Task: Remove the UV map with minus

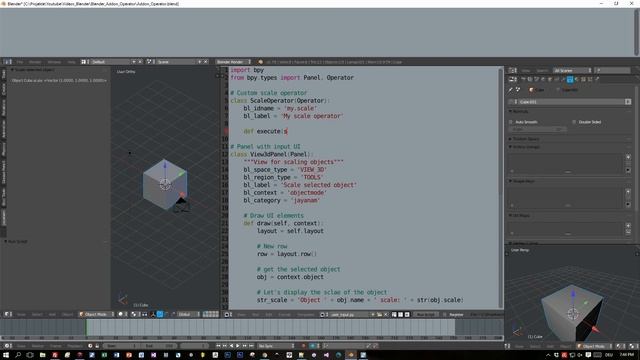Action: [628, 232]
